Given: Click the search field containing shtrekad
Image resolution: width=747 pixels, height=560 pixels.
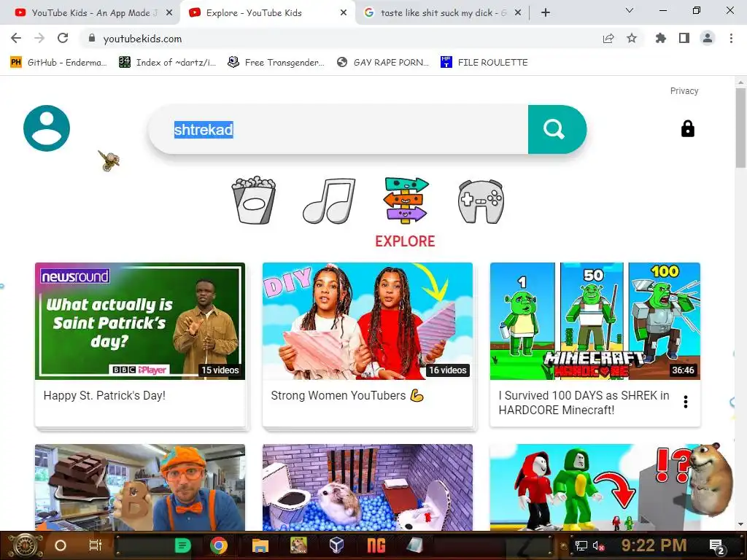Looking at the screenshot, I should [338, 130].
